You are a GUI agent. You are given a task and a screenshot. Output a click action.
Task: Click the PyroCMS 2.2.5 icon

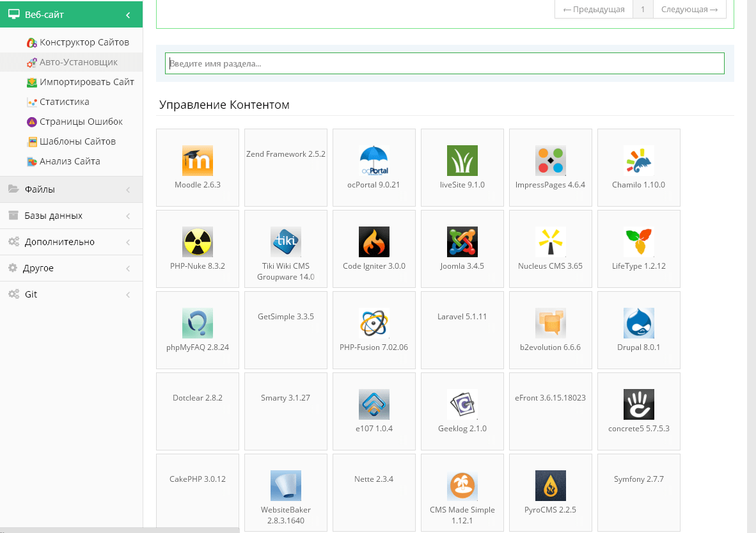(x=550, y=486)
